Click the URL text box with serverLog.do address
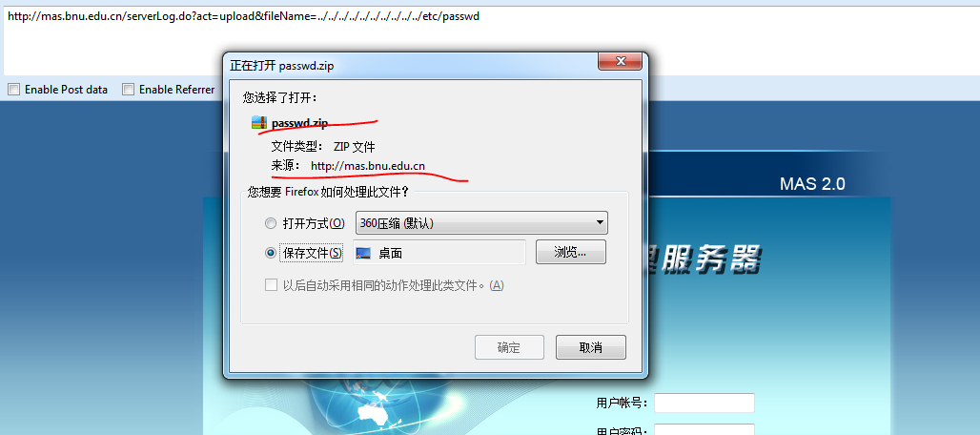Viewport: 980px width, 435px height. [490, 41]
